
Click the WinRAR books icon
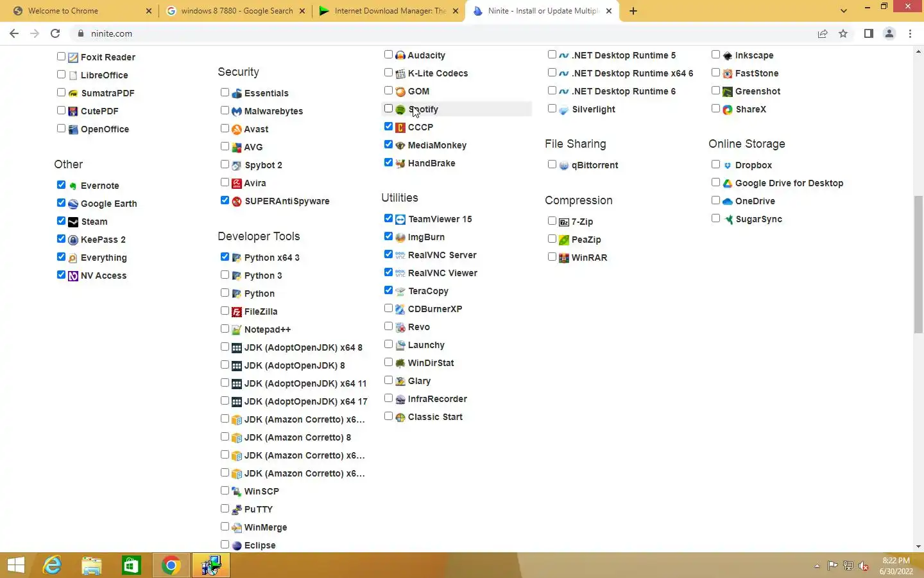click(x=564, y=258)
